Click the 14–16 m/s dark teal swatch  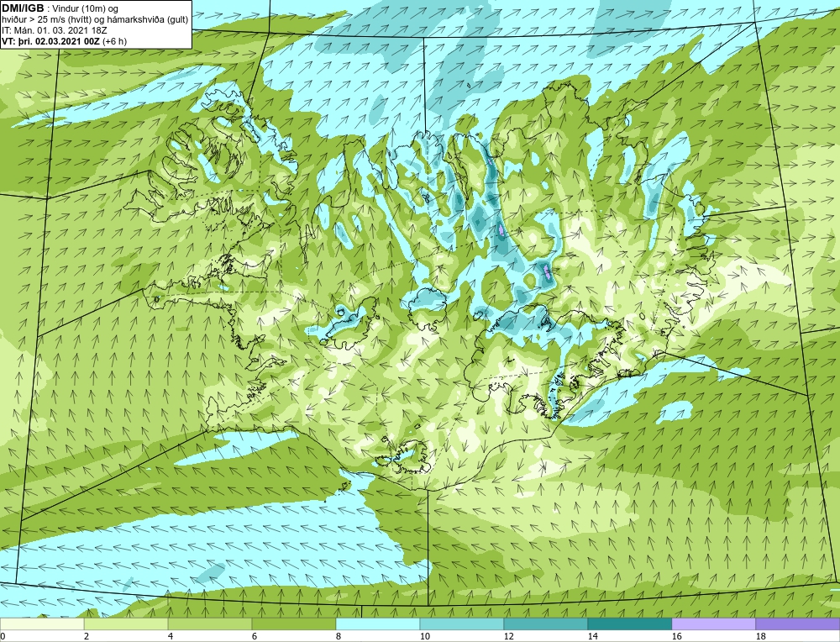tap(630, 624)
